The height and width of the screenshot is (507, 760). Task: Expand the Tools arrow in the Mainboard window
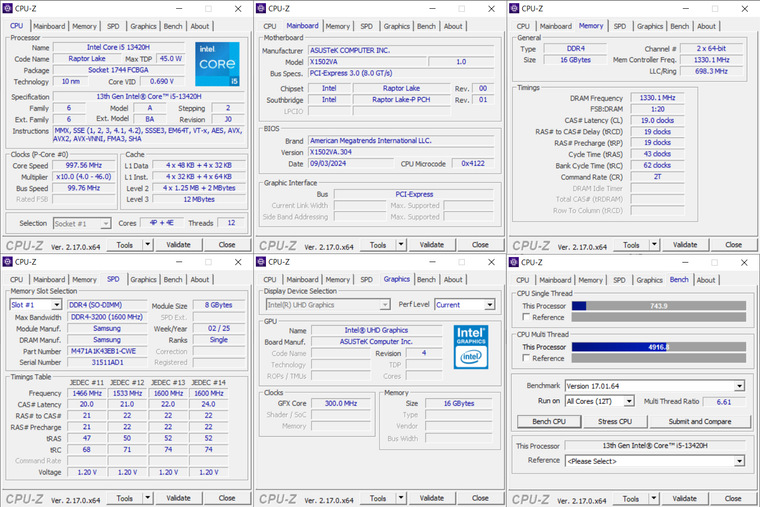401,245
